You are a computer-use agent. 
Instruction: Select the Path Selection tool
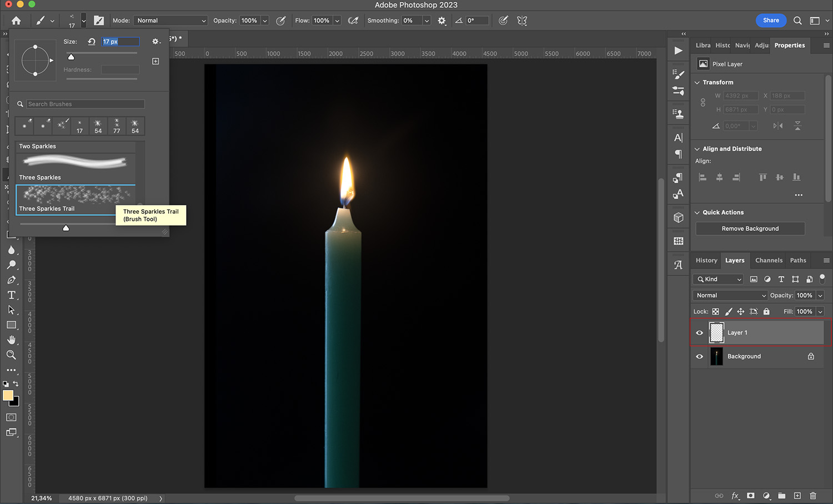point(11,310)
